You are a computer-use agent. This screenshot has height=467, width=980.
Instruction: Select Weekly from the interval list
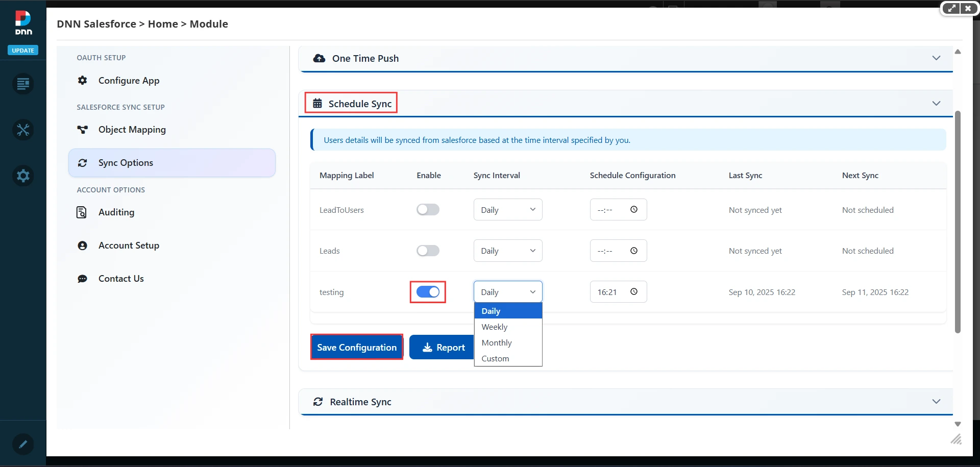point(508,327)
